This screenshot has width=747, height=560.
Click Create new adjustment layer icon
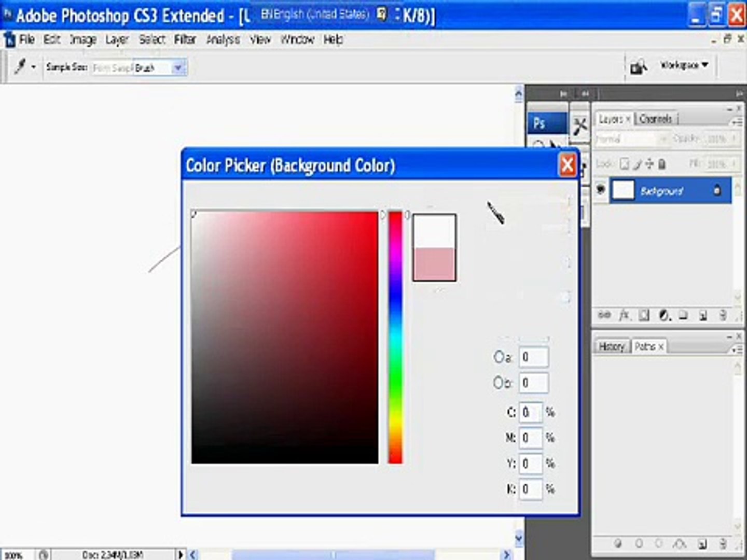(664, 315)
